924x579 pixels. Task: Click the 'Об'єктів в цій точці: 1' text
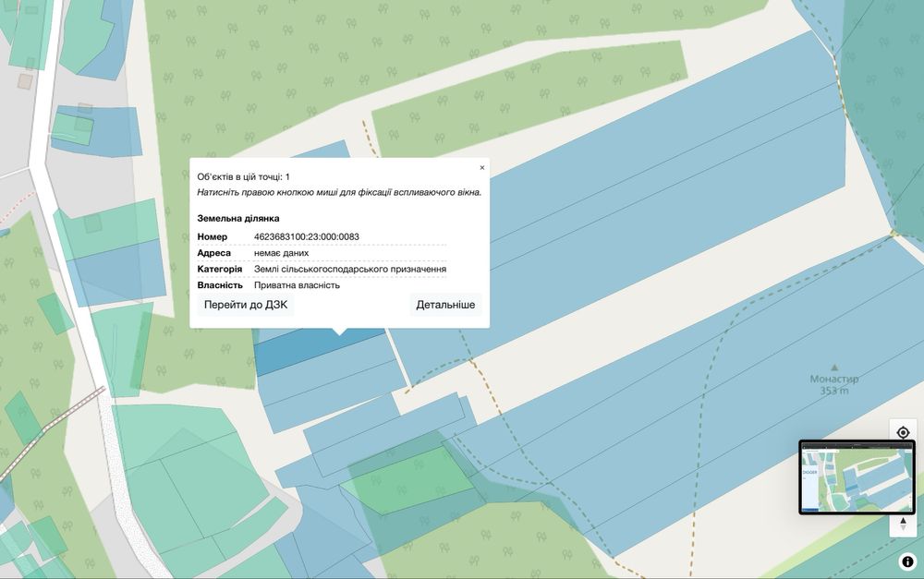click(x=243, y=176)
